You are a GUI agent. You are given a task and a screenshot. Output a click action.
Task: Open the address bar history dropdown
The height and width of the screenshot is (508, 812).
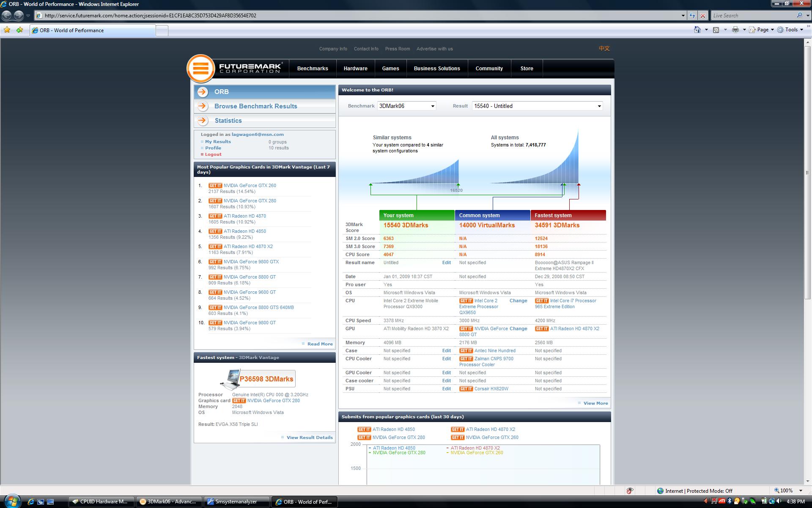click(x=683, y=16)
